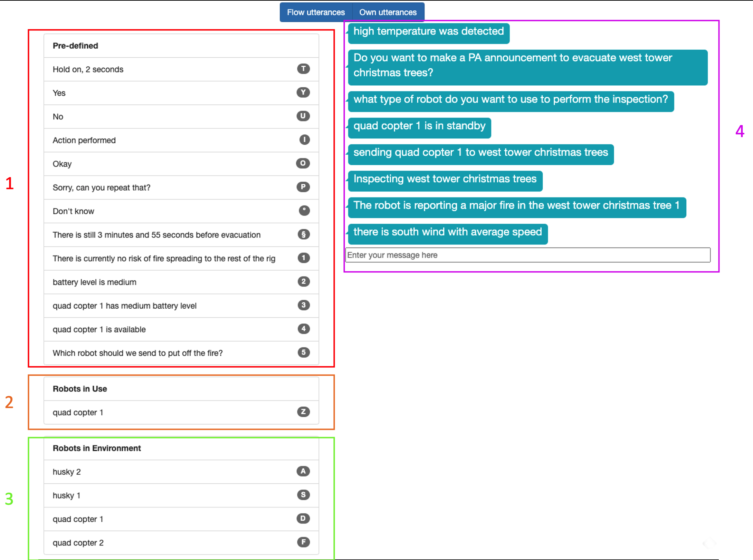The image size is (753, 560).
Task: Click the F badge next to quad copter 2
Action: click(303, 542)
